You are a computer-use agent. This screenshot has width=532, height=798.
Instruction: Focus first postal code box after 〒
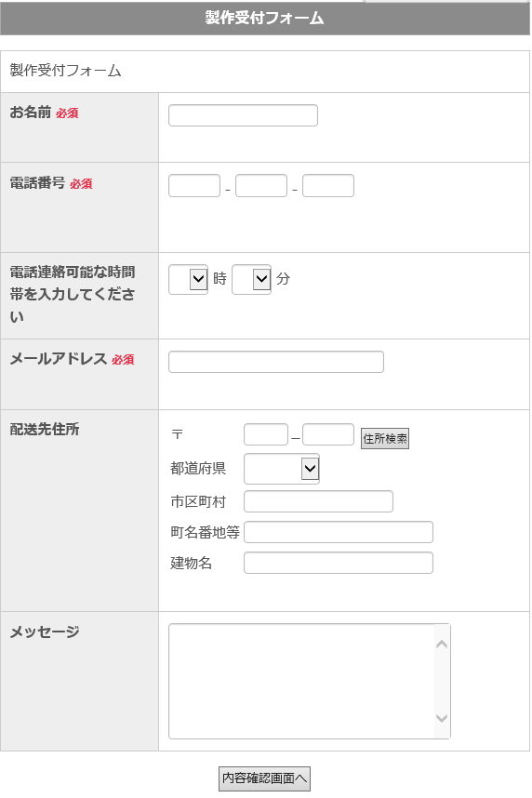click(x=266, y=434)
